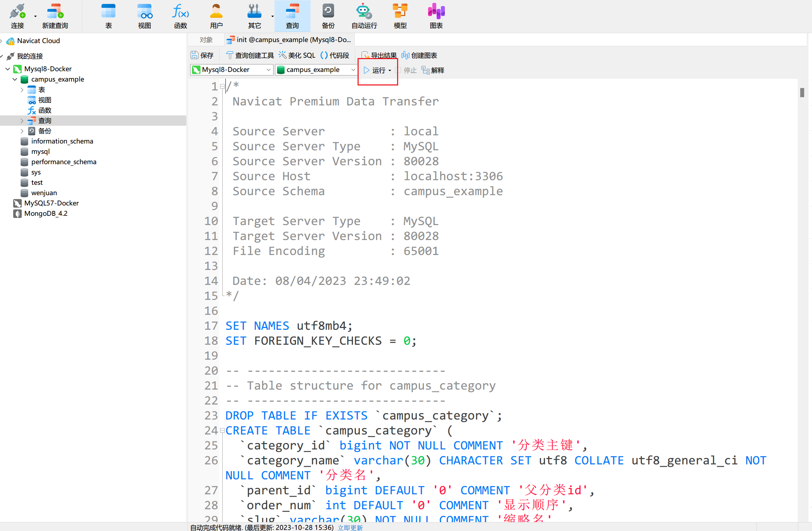Click the Connection (连接) toolbar icon
812x531 pixels.
(x=17, y=16)
